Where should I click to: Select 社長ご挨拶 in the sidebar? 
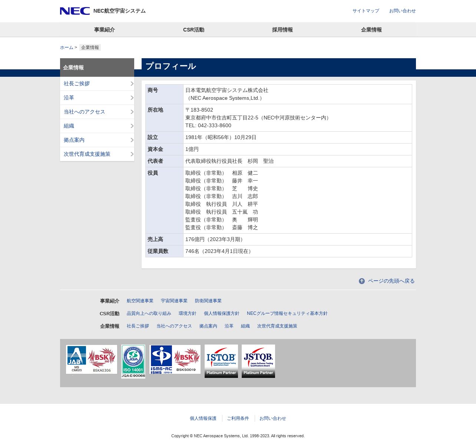point(97,84)
